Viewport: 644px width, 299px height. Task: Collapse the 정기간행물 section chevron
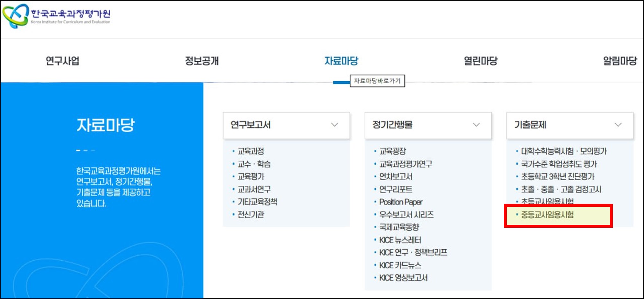(476, 125)
